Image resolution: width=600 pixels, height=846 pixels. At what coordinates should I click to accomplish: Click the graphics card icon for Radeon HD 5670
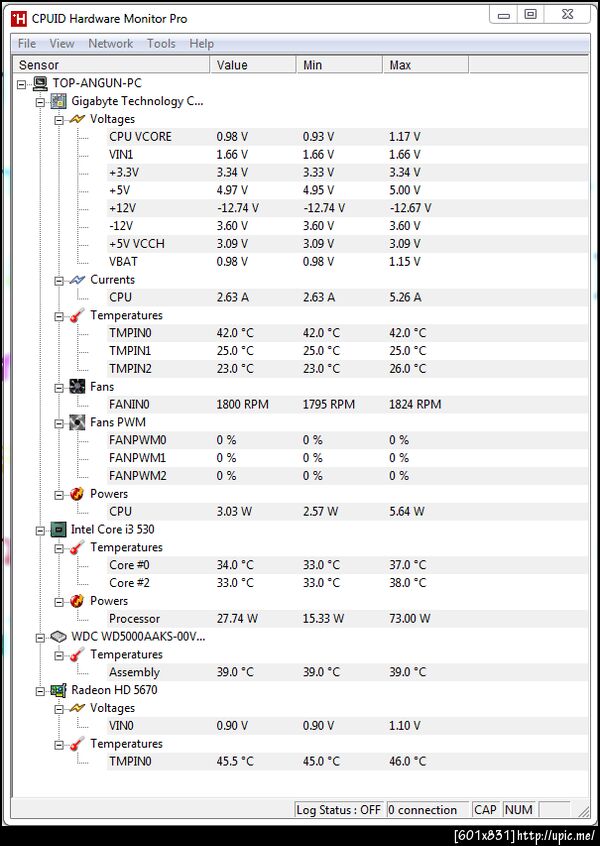58,690
